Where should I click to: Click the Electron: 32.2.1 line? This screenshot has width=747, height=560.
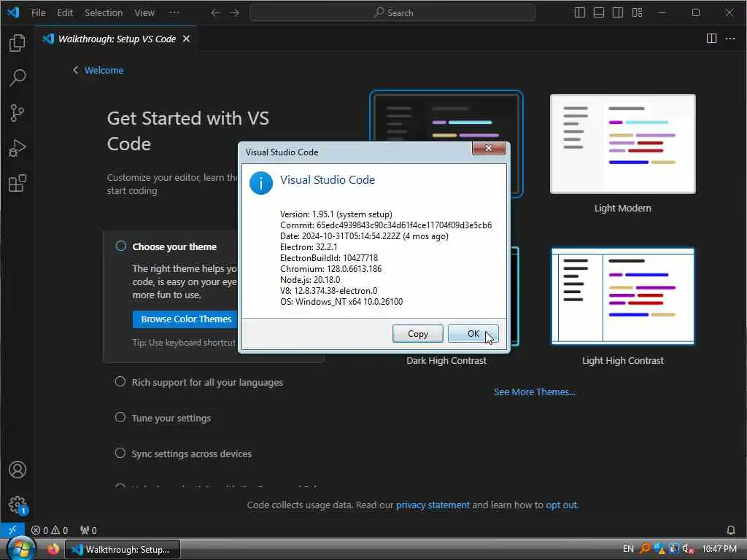(309, 247)
